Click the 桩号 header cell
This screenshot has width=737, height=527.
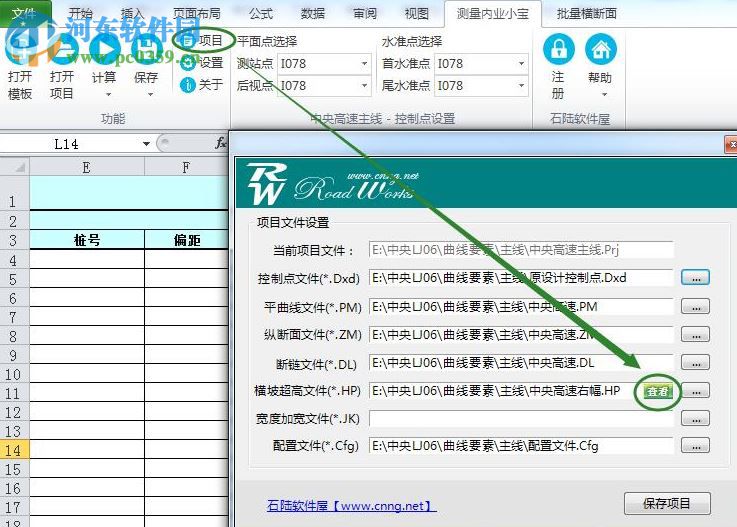pos(87,240)
